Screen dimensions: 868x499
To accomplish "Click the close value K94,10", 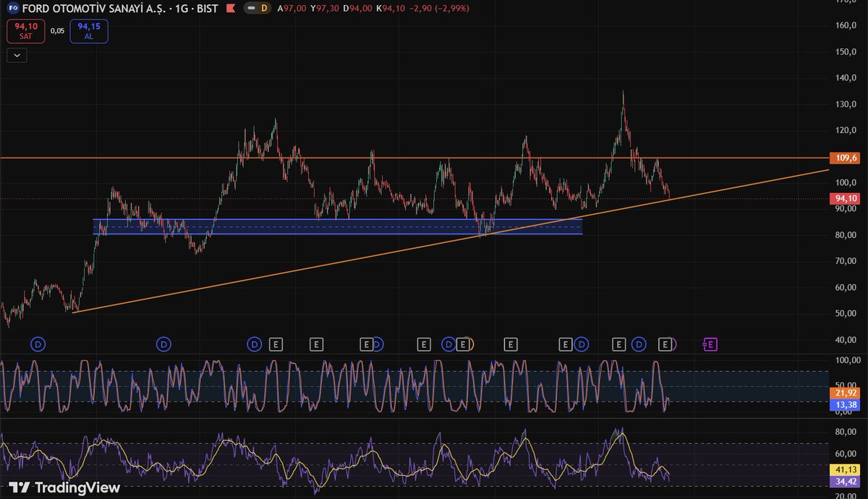I will [x=391, y=9].
